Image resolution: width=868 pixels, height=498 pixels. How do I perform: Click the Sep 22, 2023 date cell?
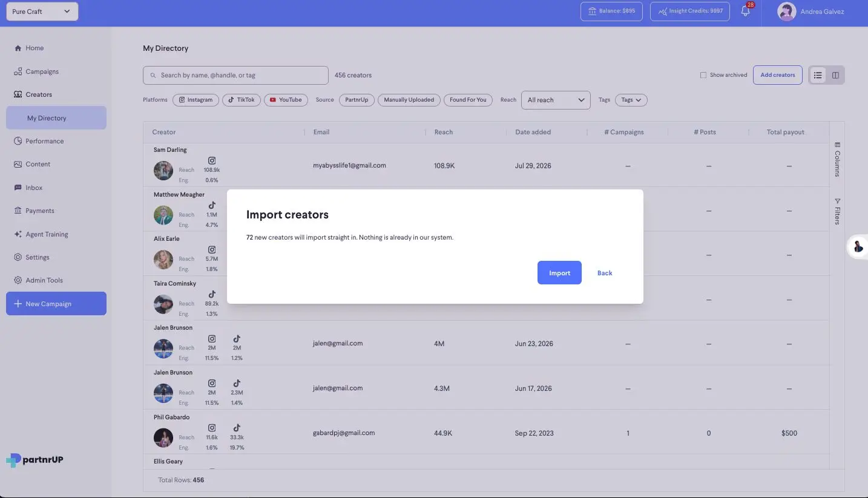click(534, 433)
